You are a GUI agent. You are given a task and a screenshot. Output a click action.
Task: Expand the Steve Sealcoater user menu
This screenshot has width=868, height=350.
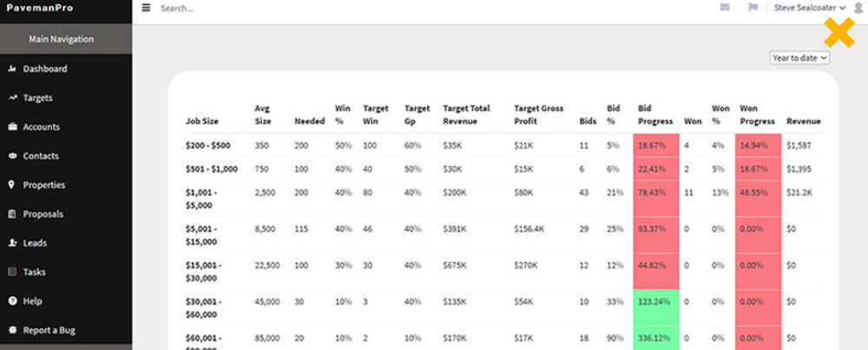[x=809, y=8]
